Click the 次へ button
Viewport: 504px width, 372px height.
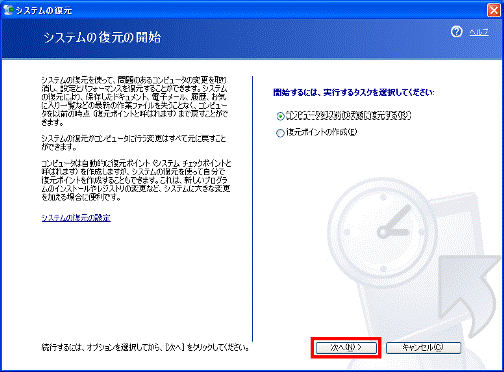coord(346,348)
